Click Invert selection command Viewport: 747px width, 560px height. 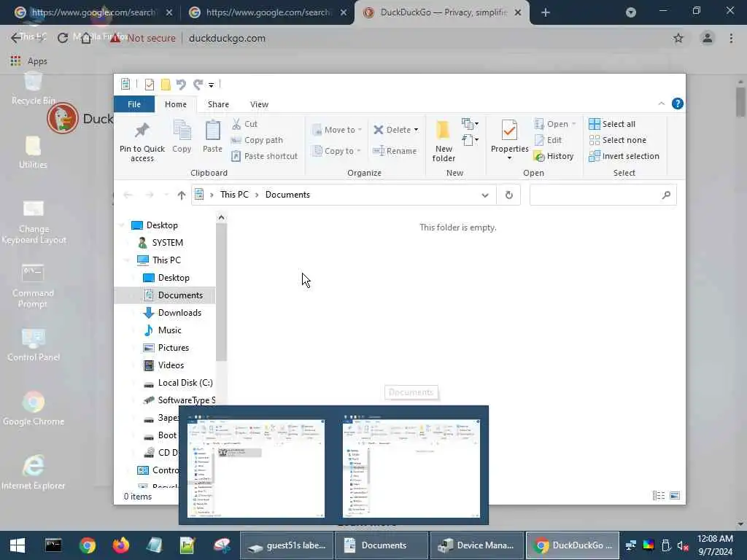coord(624,156)
